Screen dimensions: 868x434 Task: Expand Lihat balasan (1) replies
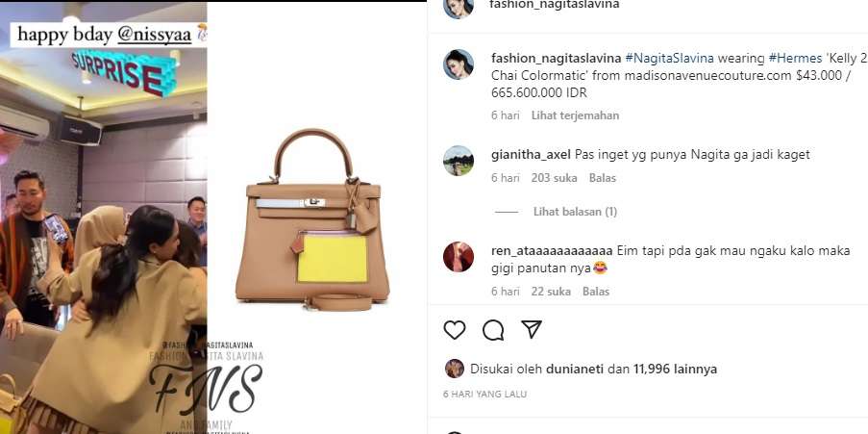click(575, 211)
